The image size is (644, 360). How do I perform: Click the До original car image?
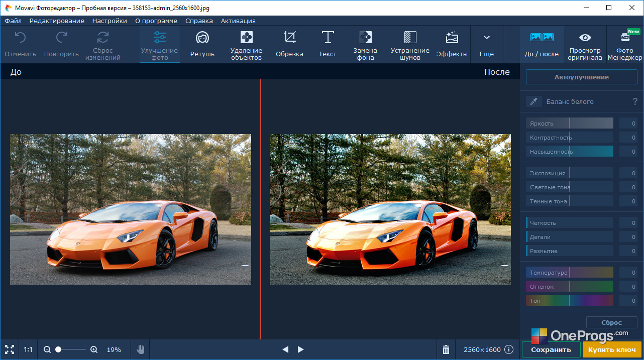click(x=131, y=209)
